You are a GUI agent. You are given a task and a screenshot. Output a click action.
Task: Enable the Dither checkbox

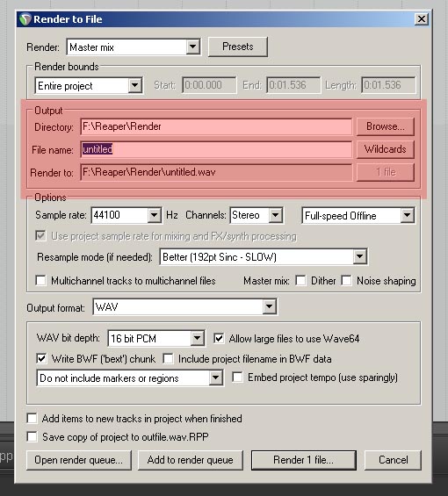point(300,281)
